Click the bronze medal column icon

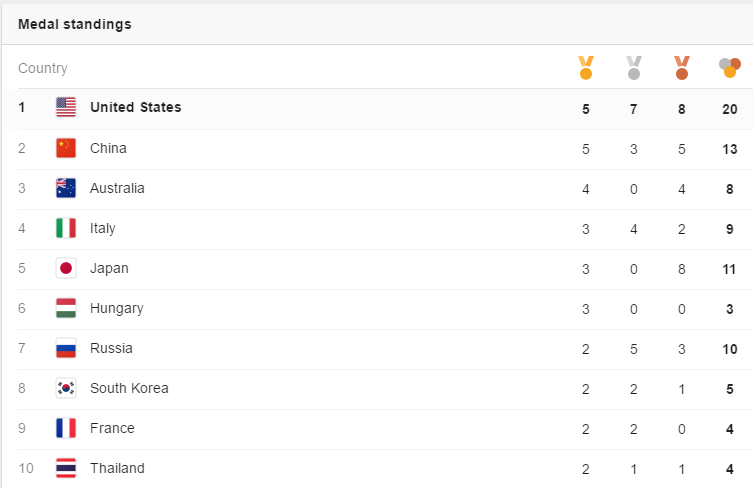[x=682, y=68]
